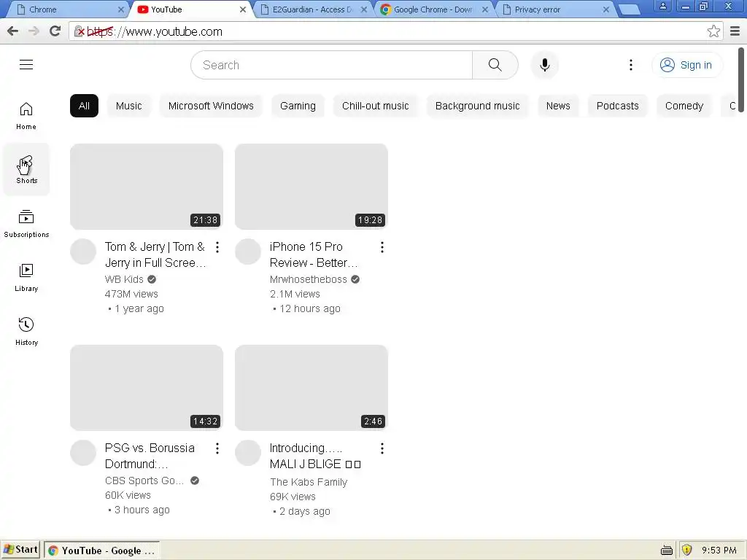Open the YouTube hamburger guide menu
Image resolution: width=747 pixels, height=560 pixels.
click(x=26, y=65)
